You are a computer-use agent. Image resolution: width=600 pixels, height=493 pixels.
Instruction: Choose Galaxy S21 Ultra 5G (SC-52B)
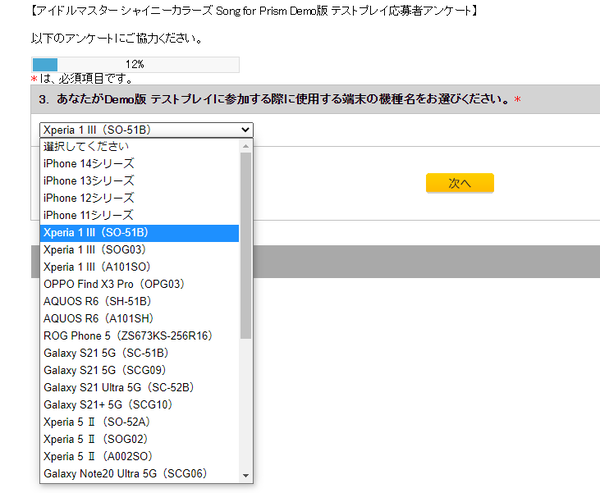tap(140, 388)
